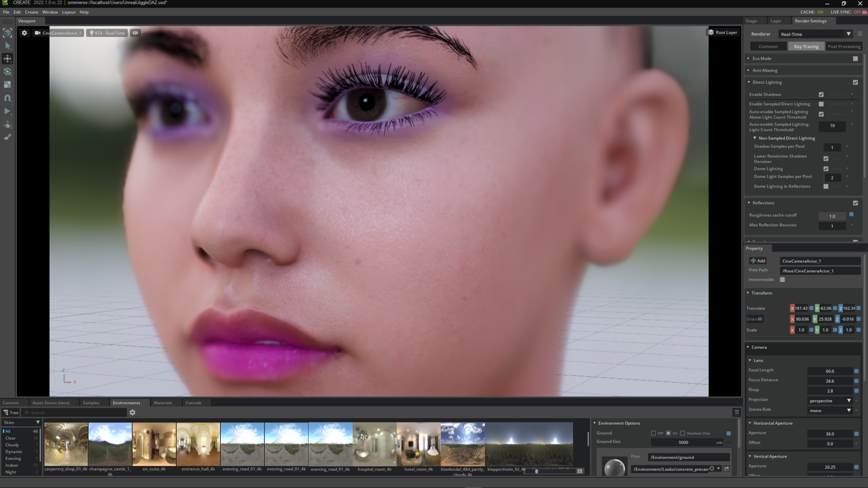The image size is (868, 488).
Task: Enable Dome Lighting checkbox
Action: [x=825, y=168]
